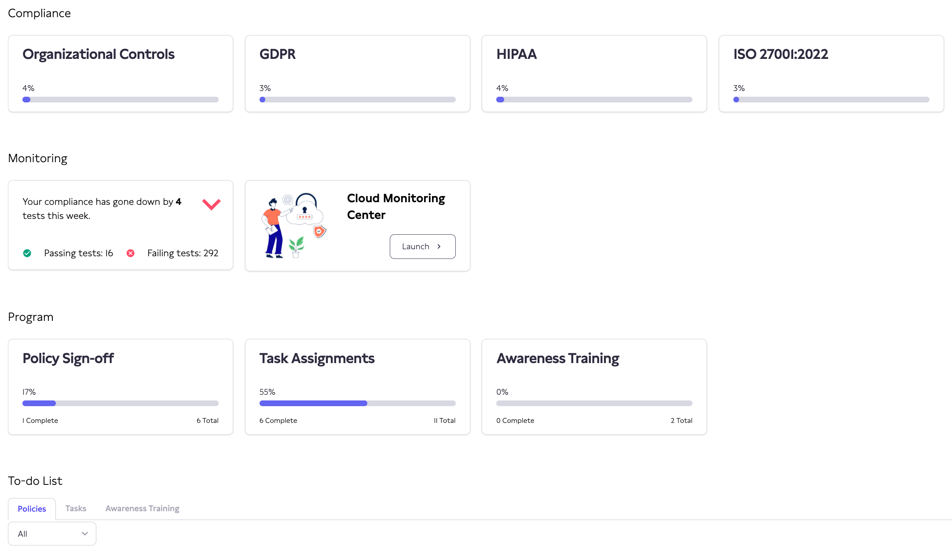952x560 pixels.
Task: Expand the dropdown chevron next to All
Action: [85, 534]
